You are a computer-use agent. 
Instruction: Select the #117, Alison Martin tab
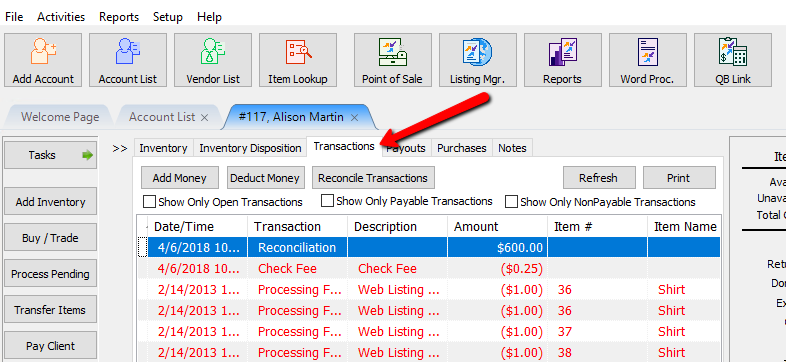point(291,117)
